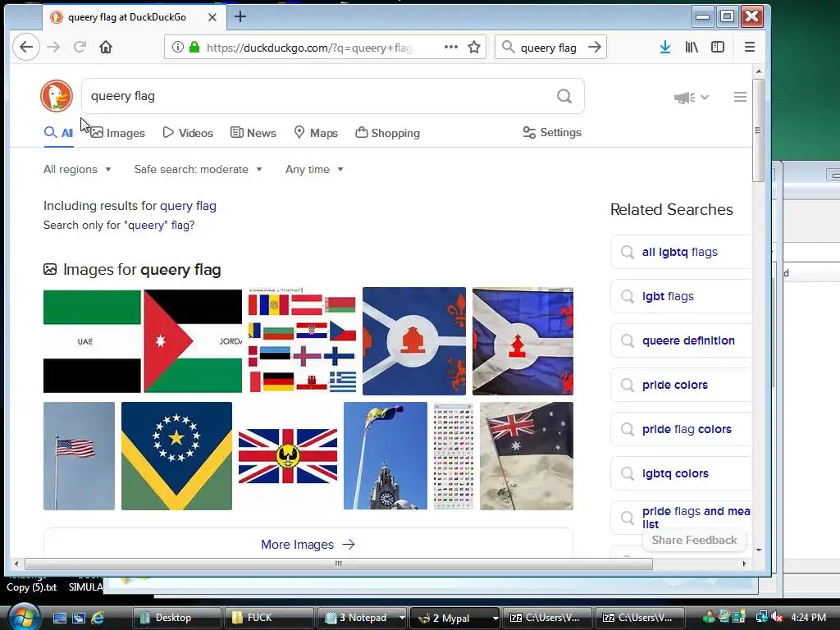The width and height of the screenshot is (840, 630).
Task: Open the circle of stars chevron flag thumbnail
Action: coord(177,456)
